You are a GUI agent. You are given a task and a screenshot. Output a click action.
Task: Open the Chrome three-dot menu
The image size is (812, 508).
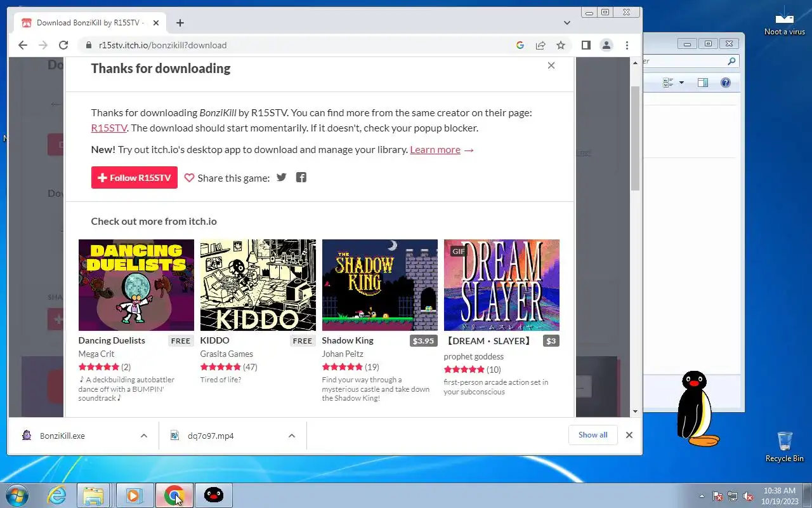(627, 45)
